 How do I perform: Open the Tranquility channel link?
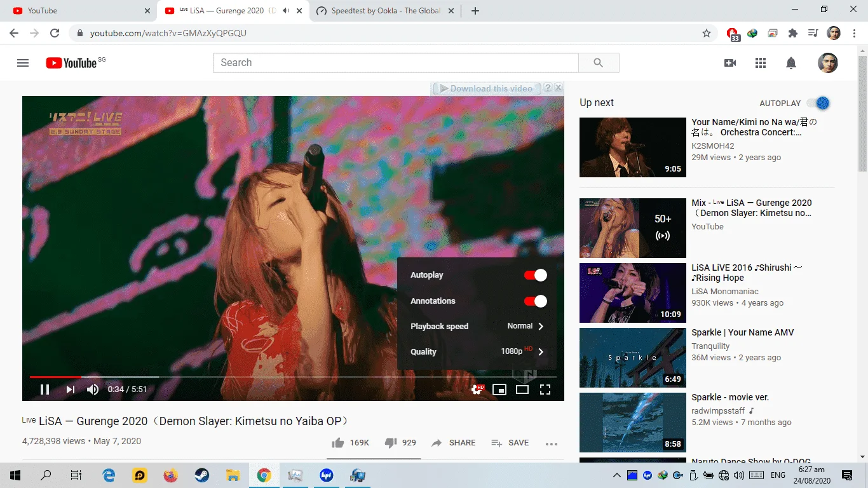710,346
